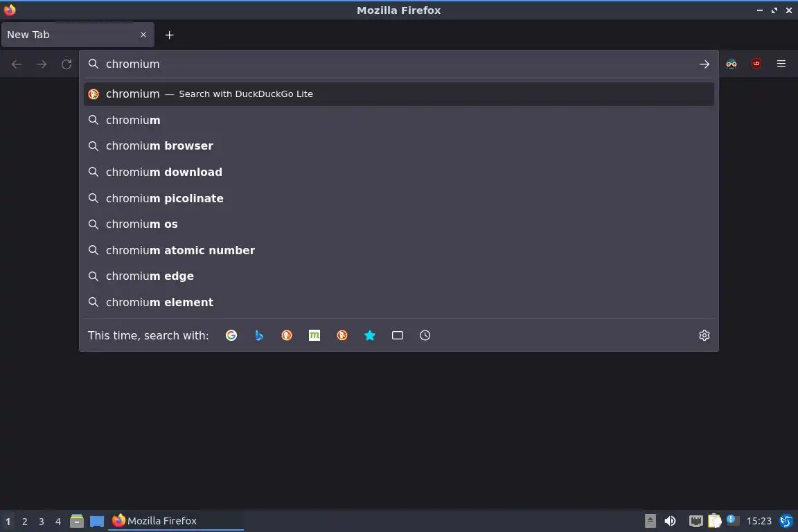This screenshot has height=532, width=798.
Task: Switch to workspace 3 in the taskbar
Action: [42, 522]
